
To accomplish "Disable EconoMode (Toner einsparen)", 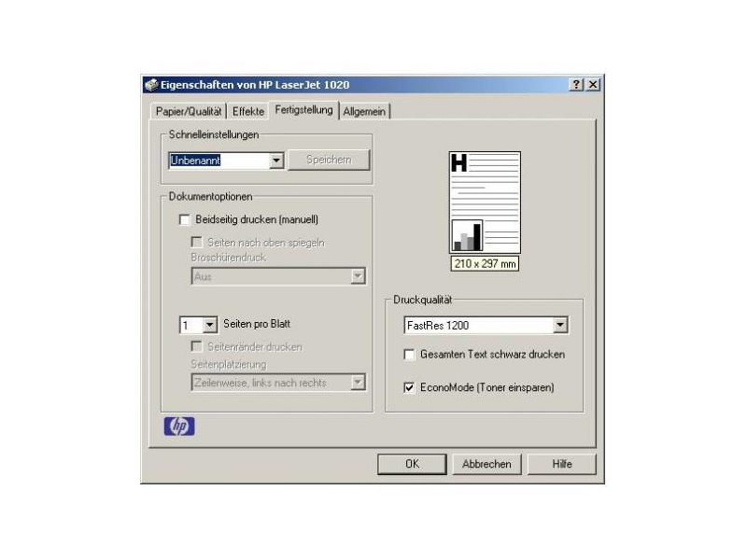I will [x=409, y=387].
